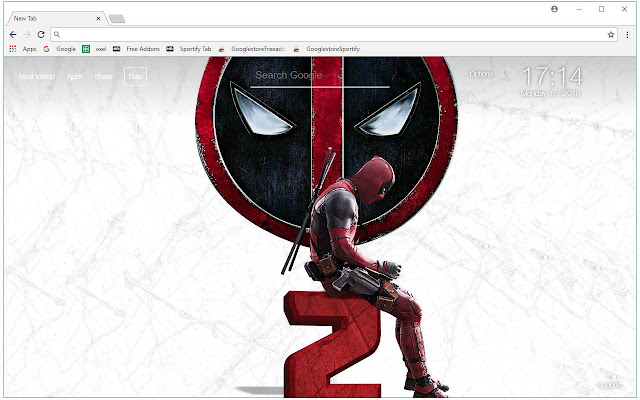Open the Free Addons bookmark
The image size is (640, 400).
coord(143,49)
